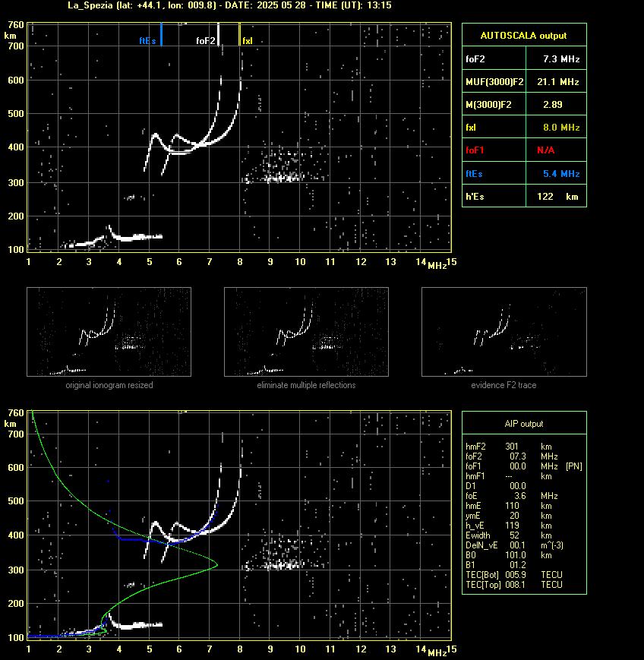Select the TEC[Bot] 005.9 TECU row

point(514,575)
